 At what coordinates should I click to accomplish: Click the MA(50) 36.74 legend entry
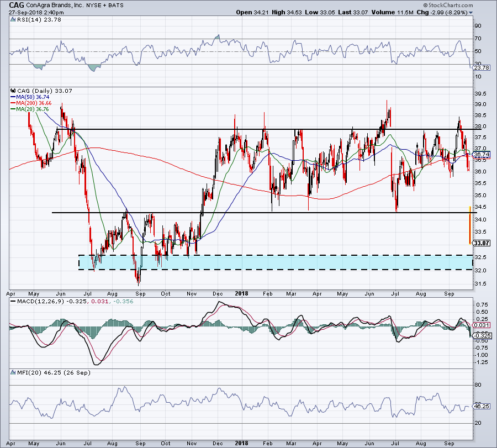[33, 97]
